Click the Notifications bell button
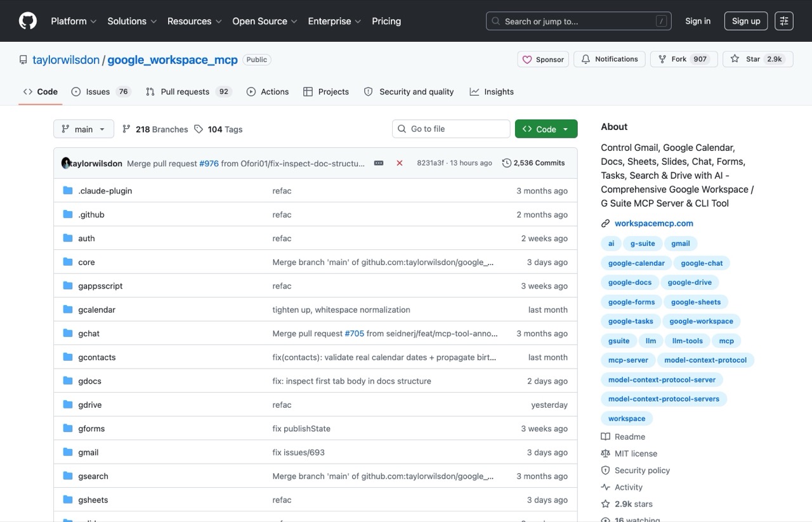Image resolution: width=812 pixels, height=522 pixels. (x=610, y=59)
